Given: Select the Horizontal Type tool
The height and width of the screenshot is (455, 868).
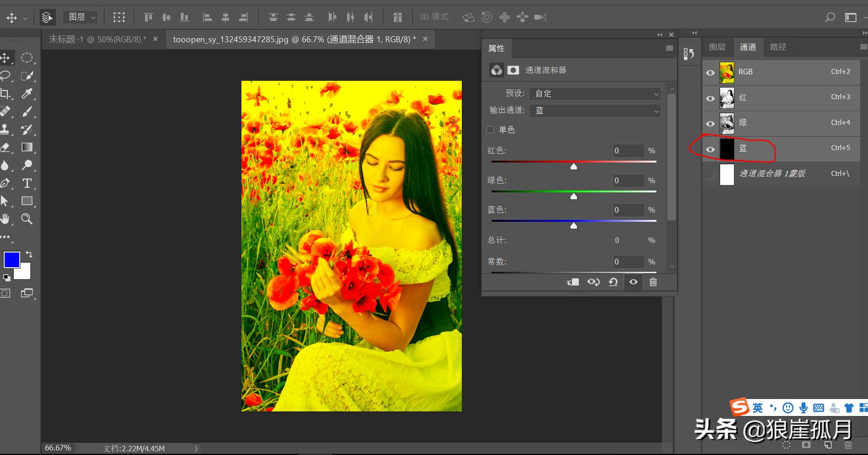Looking at the screenshot, I should 27,183.
